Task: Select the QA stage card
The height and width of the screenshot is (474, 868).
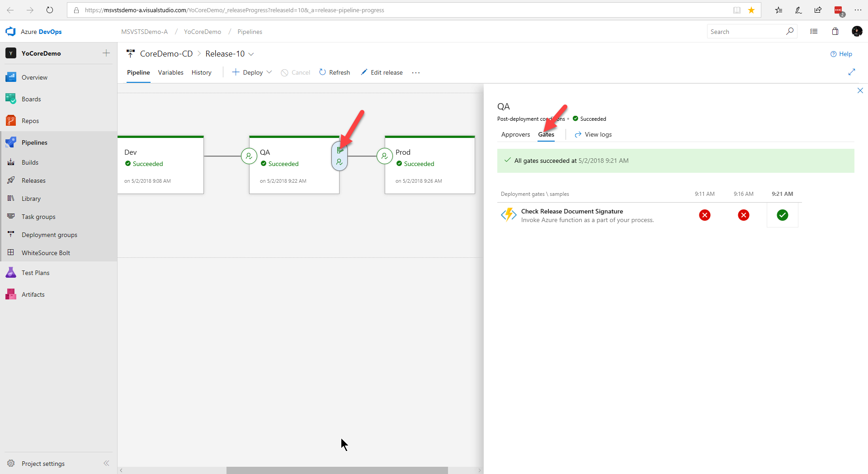Action: click(294, 165)
